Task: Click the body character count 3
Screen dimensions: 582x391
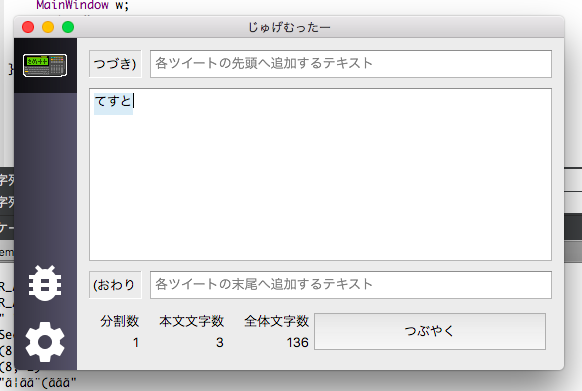Action: coord(220,342)
